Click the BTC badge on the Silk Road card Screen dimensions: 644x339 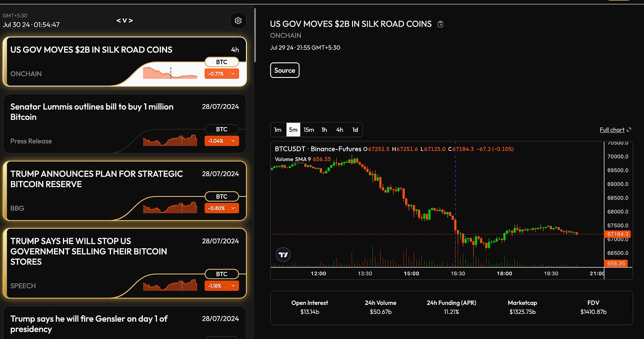(222, 62)
